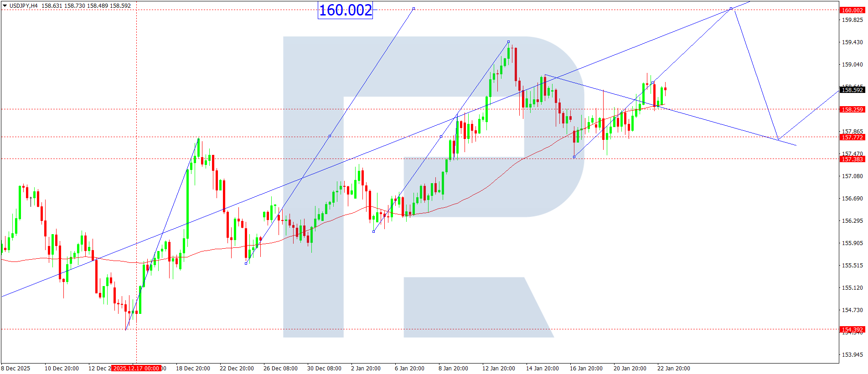The width and height of the screenshot is (868, 374).
Task: Click the triangle arrow beside USDJPY,H4 title
Action: point(5,6)
